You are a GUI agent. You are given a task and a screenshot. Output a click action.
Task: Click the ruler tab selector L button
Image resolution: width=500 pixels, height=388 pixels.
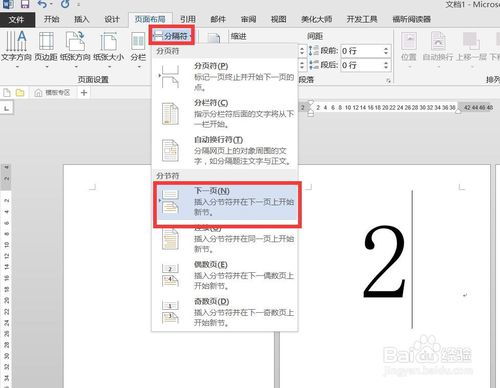(x=7, y=107)
